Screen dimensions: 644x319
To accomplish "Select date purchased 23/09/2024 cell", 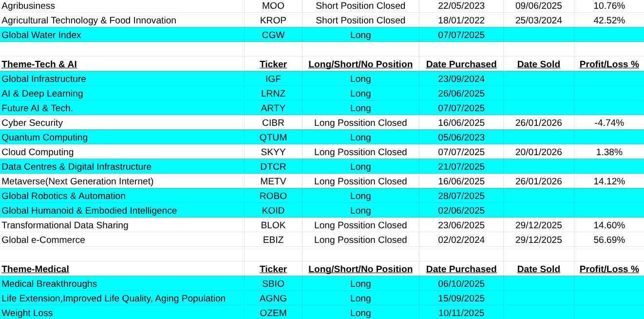I will pos(461,79).
